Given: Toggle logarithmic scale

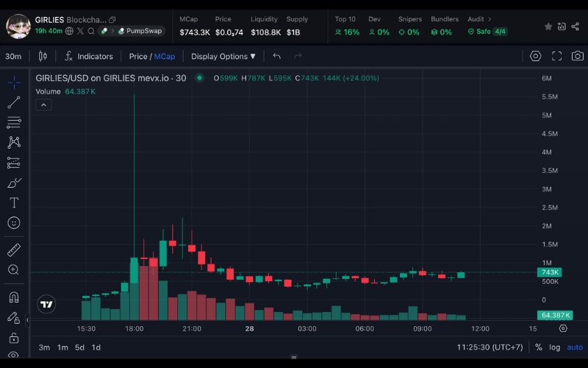Looking at the screenshot, I should (555, 347).
